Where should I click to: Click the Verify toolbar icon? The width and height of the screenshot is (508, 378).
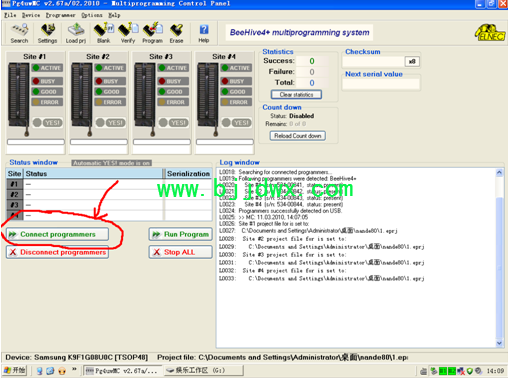[x=128, y=33]
